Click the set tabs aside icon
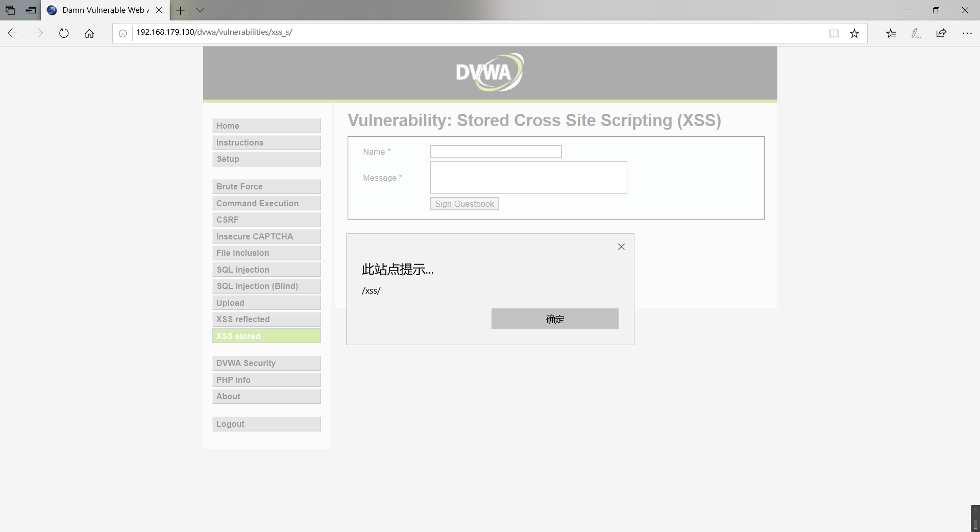The image size is (980, 532). (x=31, y=10)
